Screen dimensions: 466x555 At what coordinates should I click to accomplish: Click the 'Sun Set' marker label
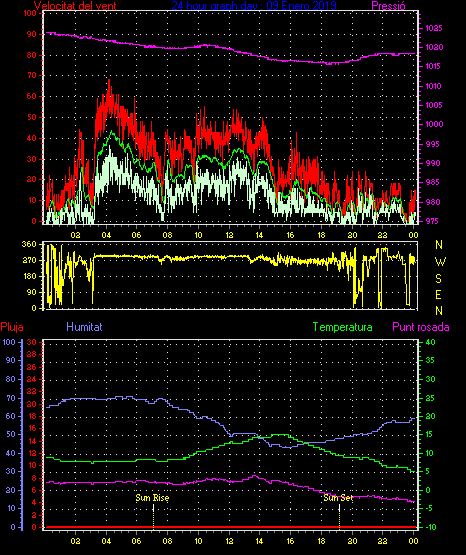pyautogui.click(x=338, y=498)
